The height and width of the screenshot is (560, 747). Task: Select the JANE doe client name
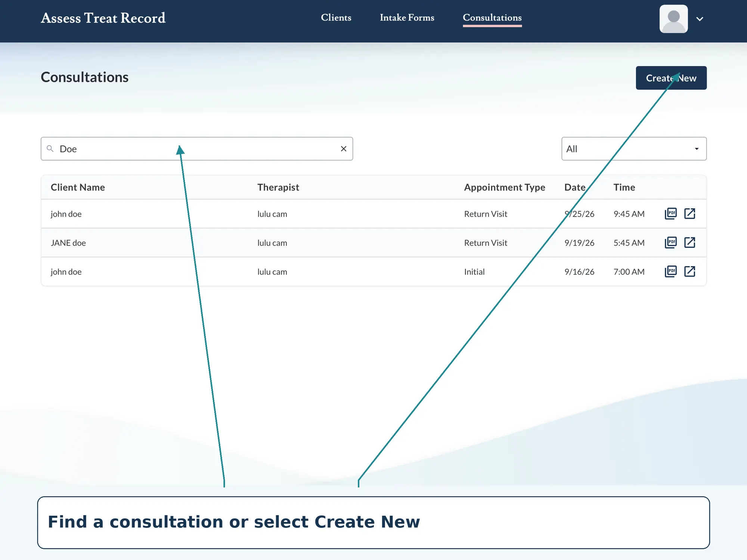(x=68, y=243)
